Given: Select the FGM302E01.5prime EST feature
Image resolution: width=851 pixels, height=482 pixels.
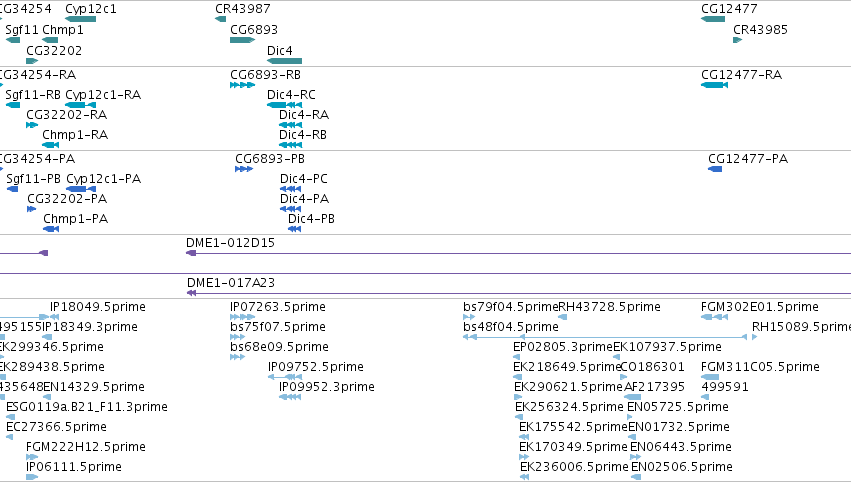Looking at the screenshot, I should [714, 317].
